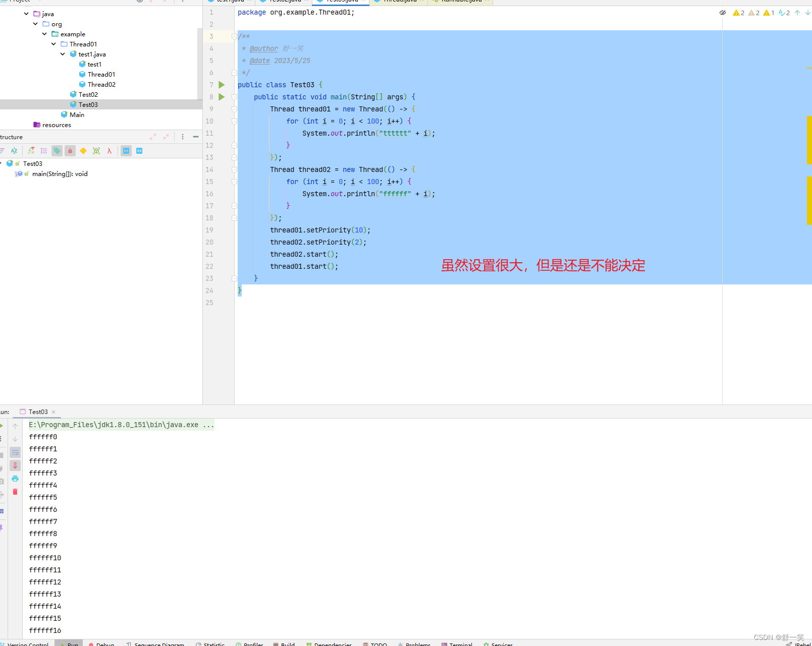Image resolution: width=812 pixels, height=646 pixels.
Task: Enable autoscroll to source in Structure
Action: (x=126, y=151)
